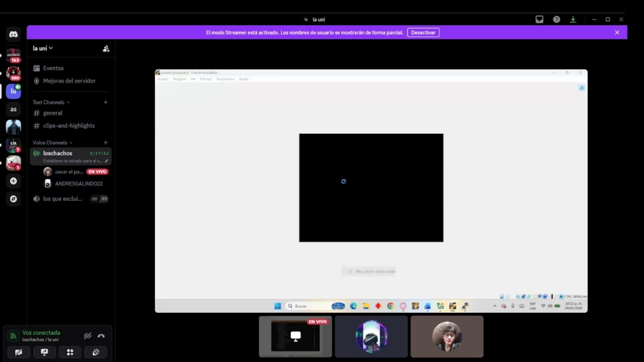The height and width of the screenshot is (362, 644).
Task: Add a server with plus icon
Action: point(14,181)
